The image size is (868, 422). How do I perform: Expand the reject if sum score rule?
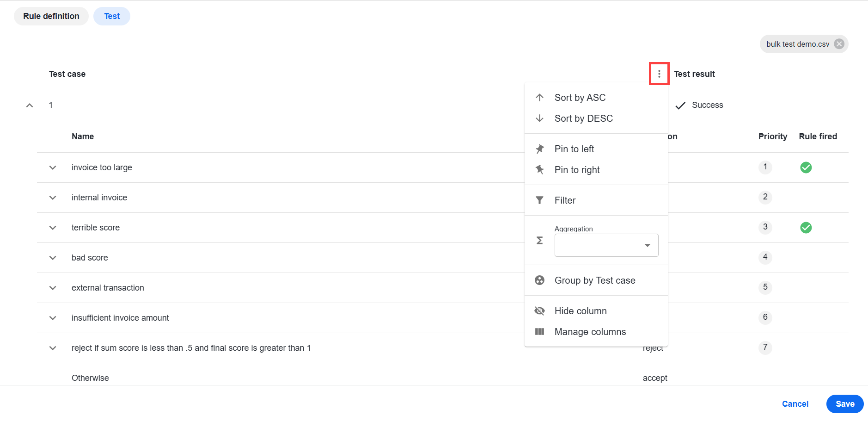[x=53, y=348]
